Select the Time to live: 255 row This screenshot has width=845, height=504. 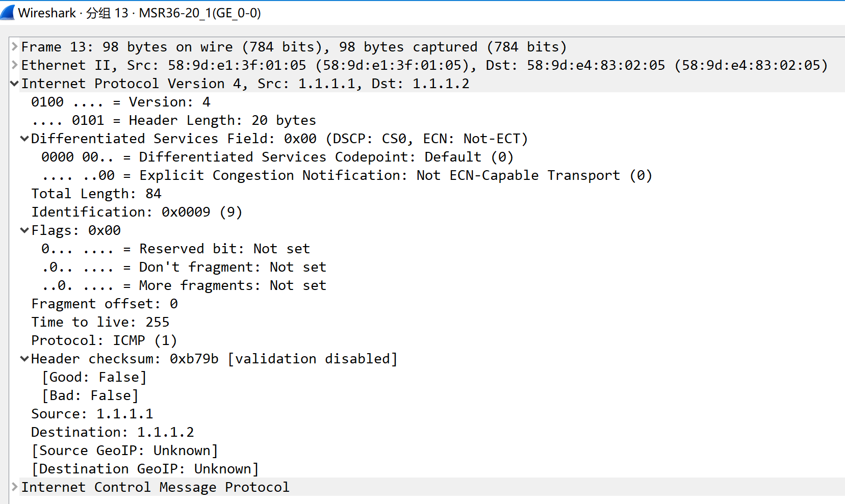(x=100, y=322)
